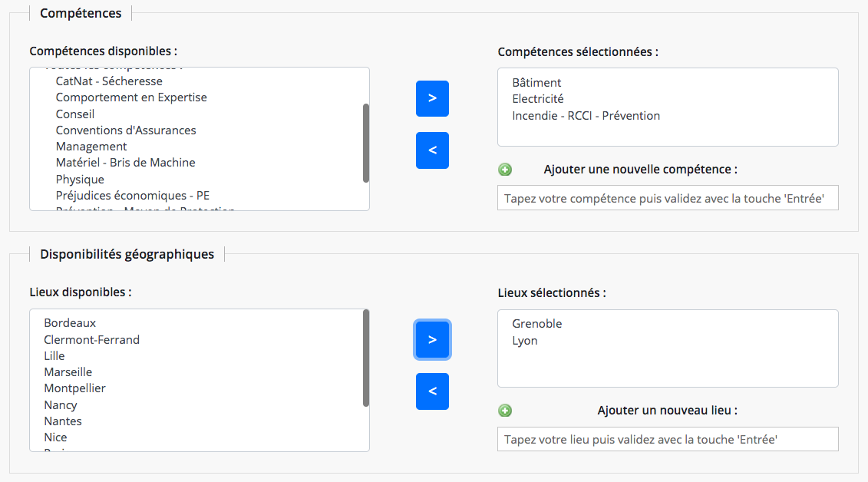The image size is (868, 482).
Task: Select Montpellier in the places list
Action: pos(74,388)
